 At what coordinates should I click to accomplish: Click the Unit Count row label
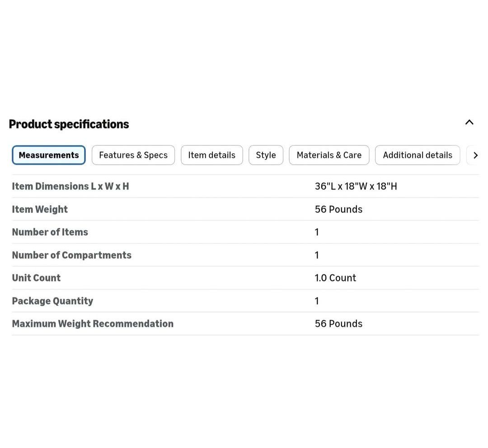point(36,278)
